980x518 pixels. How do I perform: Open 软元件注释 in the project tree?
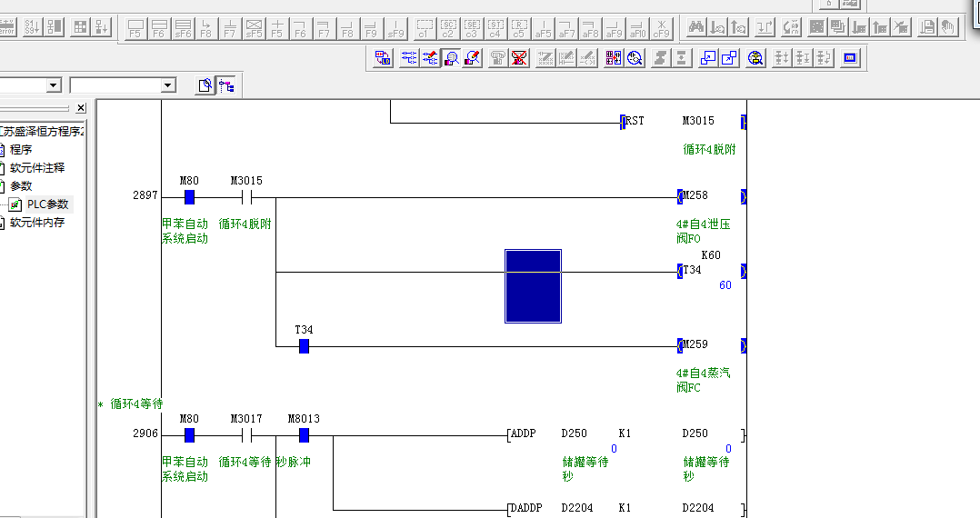click(x=36, y=168)
